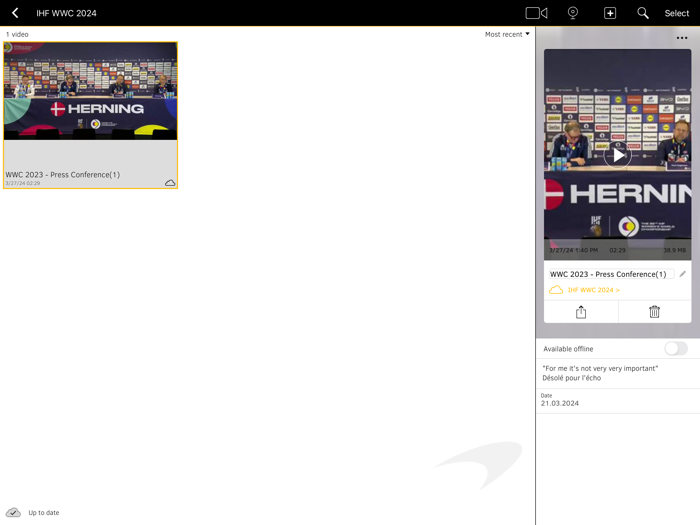The width and height of the screenshot is (700, 525).
Task: Click the Date field value 21.03.2024
Action: pyautogui.click(x=560, y=403)
